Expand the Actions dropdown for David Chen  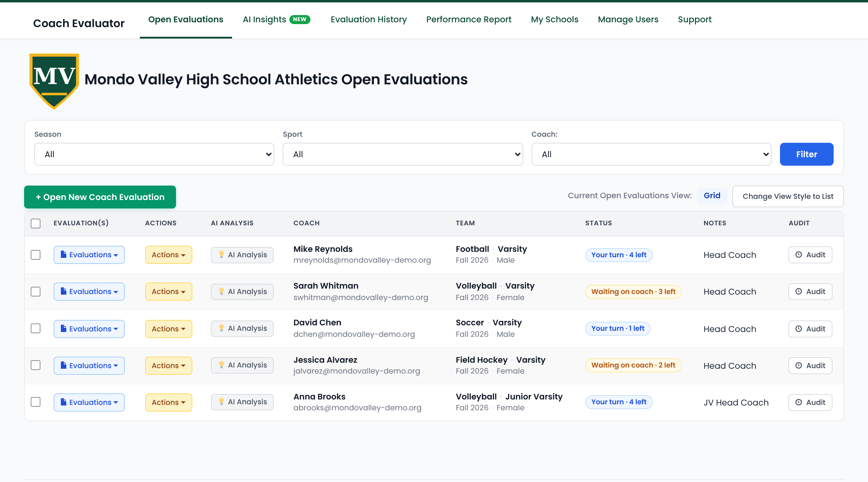coord(168,329)
